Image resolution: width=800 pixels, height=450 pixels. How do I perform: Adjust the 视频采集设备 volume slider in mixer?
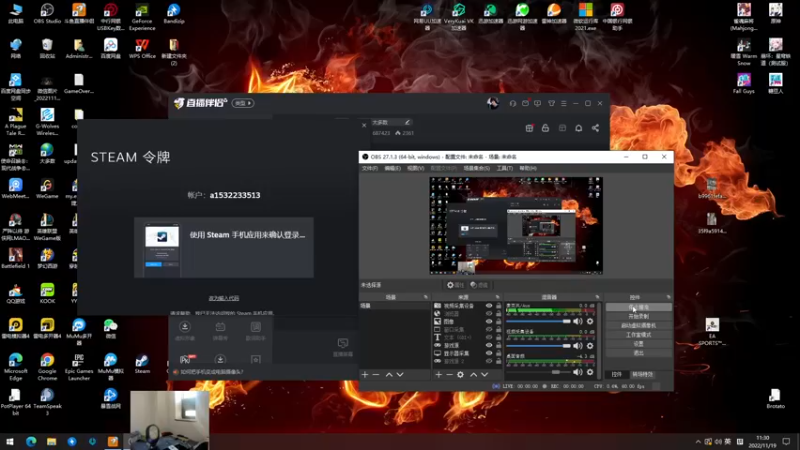click(538, 346)
